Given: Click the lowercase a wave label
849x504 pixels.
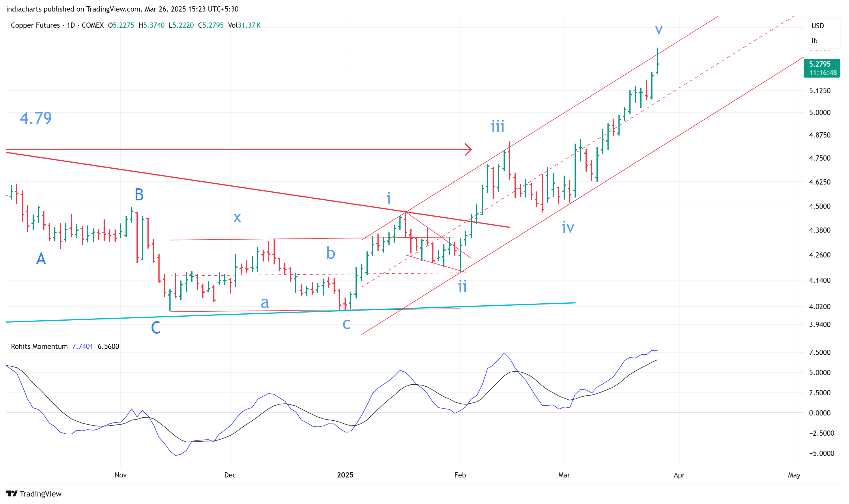Looking at the screenshot, I should [265, 303].
